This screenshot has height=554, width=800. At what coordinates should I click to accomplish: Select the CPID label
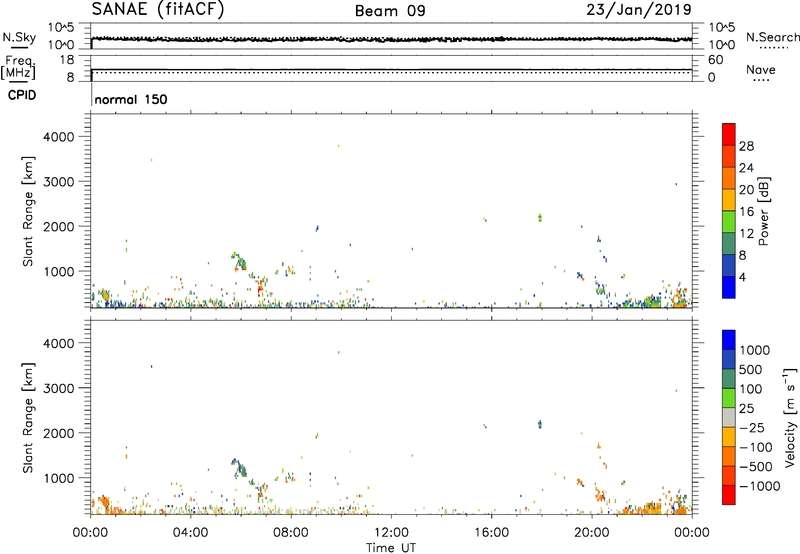point(22,95)
